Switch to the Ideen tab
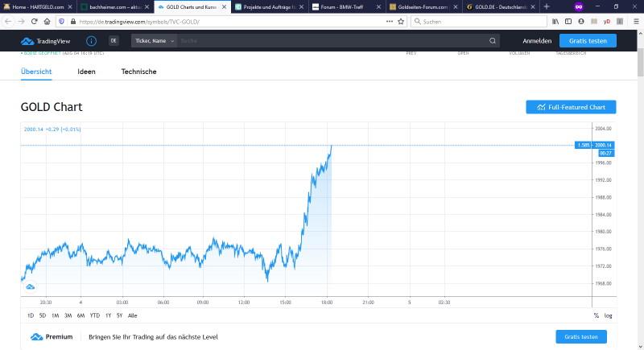 click(x=86, y=72)
